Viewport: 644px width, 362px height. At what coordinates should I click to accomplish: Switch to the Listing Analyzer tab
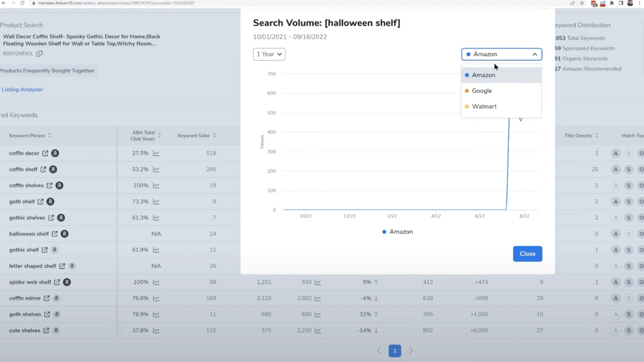tap(22, 89)
